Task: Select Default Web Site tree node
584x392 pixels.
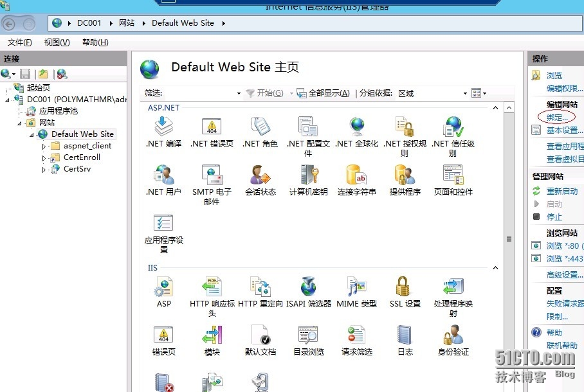Action: coord(82,134)
